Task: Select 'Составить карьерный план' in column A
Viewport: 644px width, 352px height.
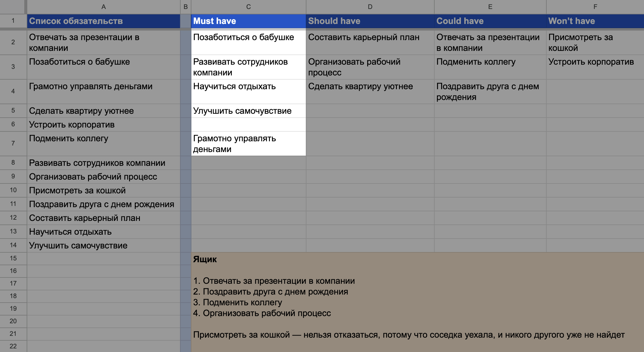Action: pyautogui.click(x=104, y=218)
